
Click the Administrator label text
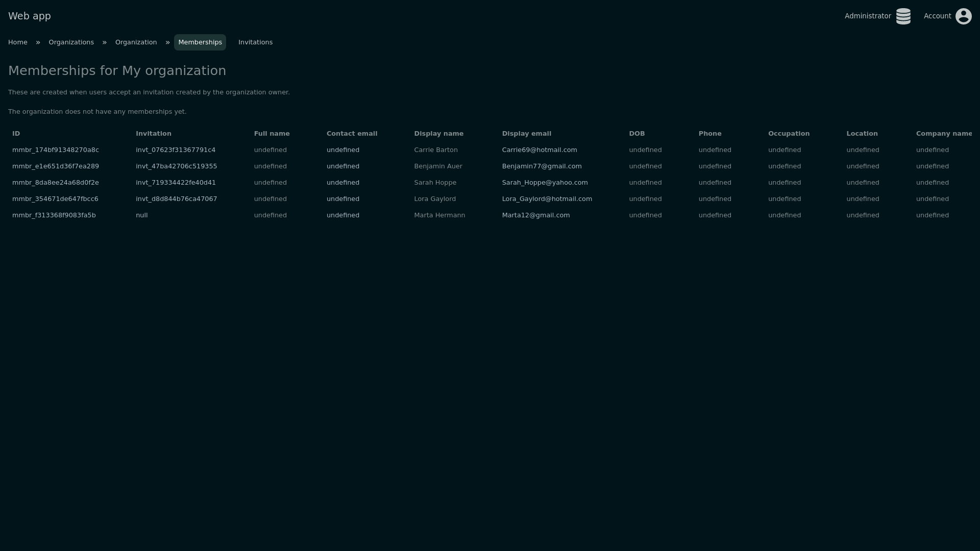(868, 16)
